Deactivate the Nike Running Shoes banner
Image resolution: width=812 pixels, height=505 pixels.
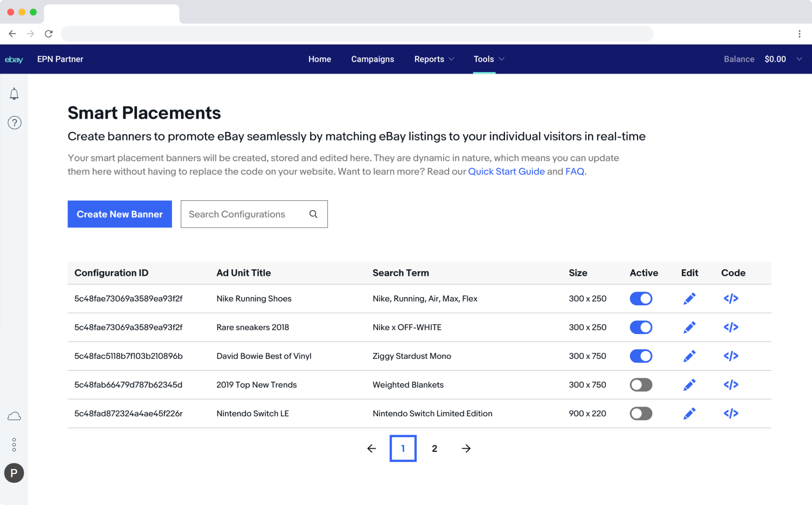pyautogui.click(x=641, y=299)
